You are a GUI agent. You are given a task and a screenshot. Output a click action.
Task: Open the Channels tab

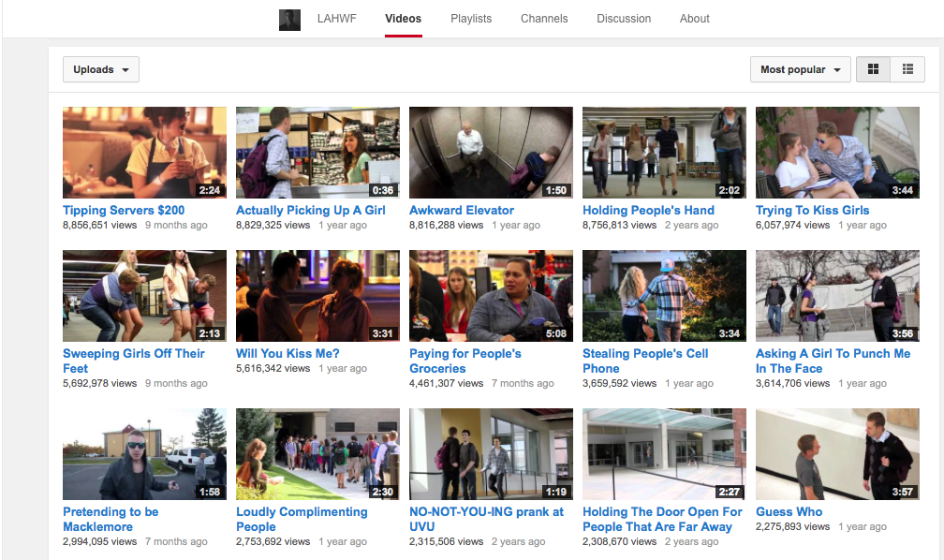[x=544, y=19]
